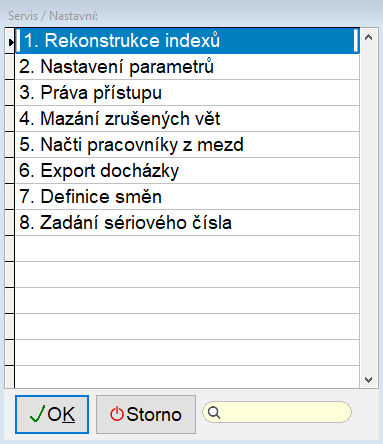The width and height of the screenshot is (383, 444).
Task: Click row selector beside 'Export docházky'
Action: 10,171
